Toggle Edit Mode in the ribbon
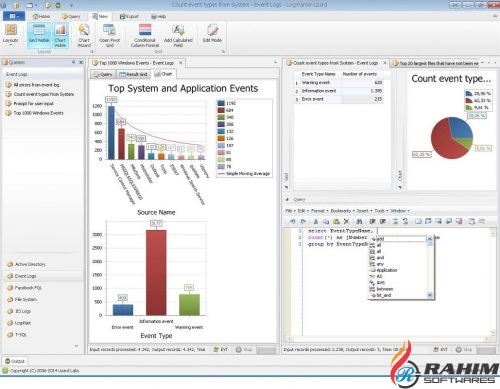This screenshot has width=500, height=389. 212,33
